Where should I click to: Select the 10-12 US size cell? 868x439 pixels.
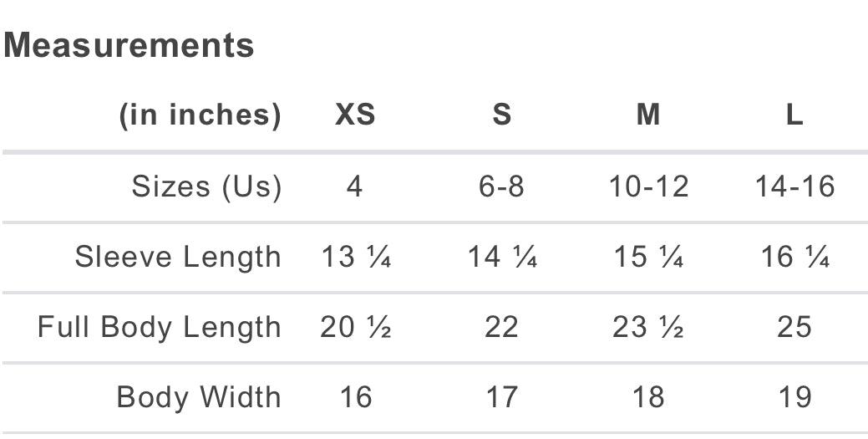(x=648, y=186)
